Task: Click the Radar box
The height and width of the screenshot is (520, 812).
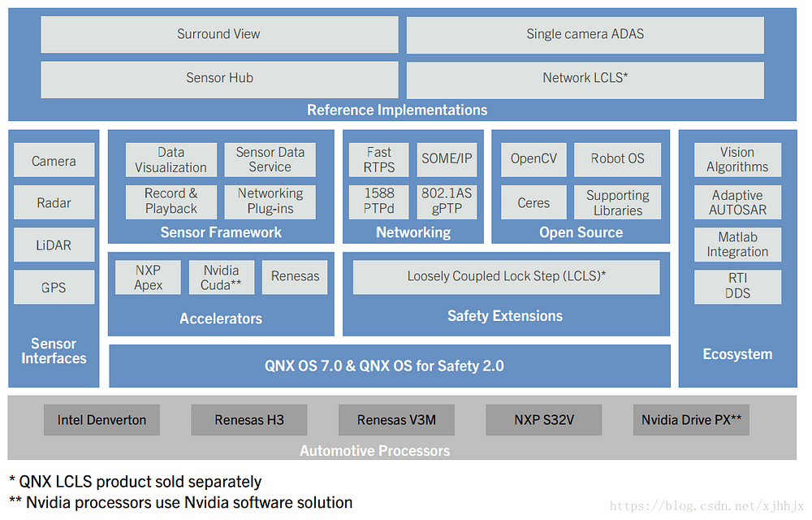Action: (x=54, y=202)
